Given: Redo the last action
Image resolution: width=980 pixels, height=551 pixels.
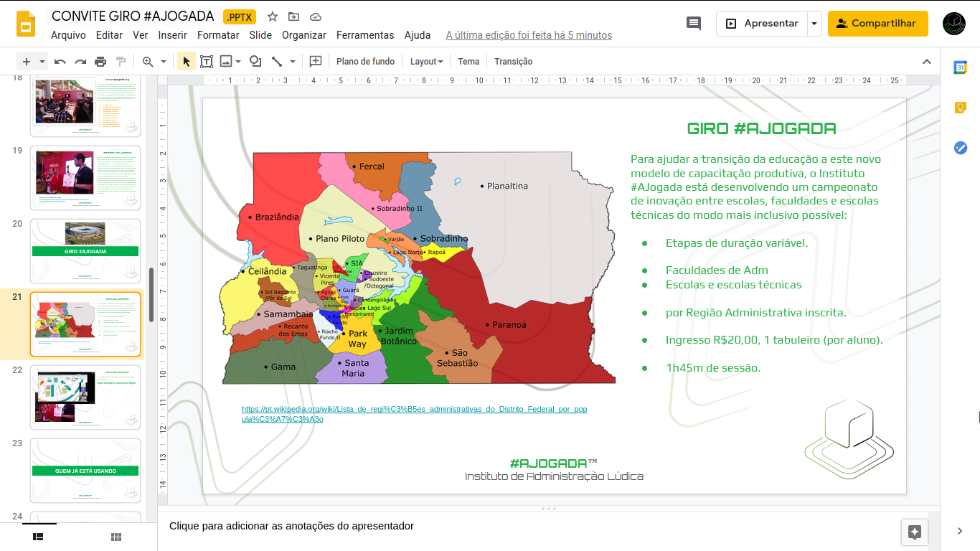Looking at the screenshot, I should tap(80, 62).
